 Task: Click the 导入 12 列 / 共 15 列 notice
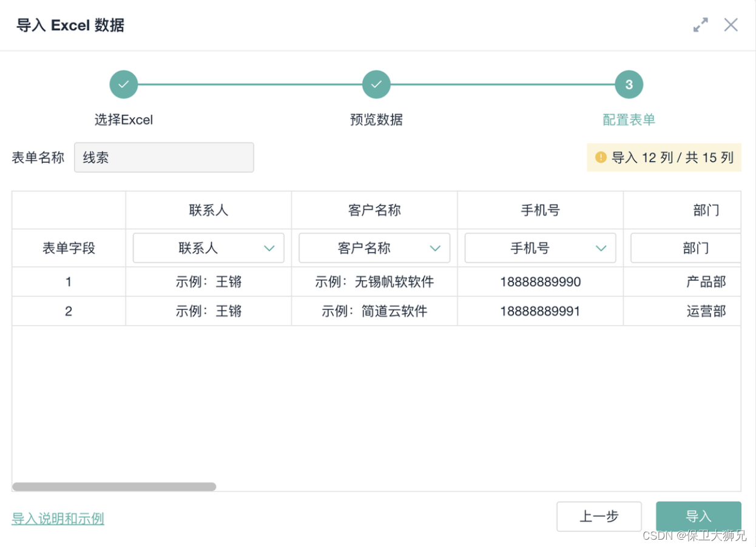(x=664, y=158)
